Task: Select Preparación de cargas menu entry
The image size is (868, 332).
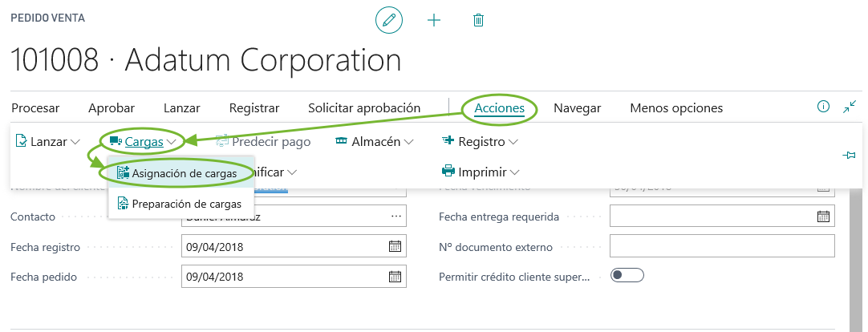Action: [181, 204]
